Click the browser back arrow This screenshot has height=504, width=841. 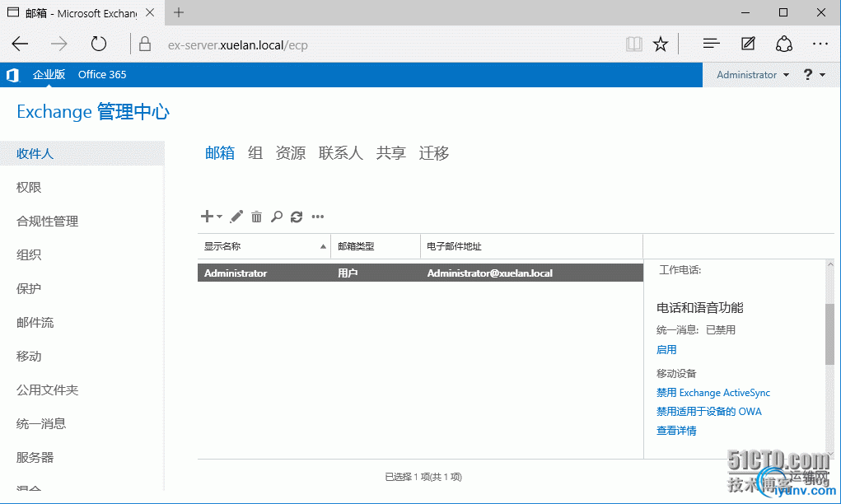(x=20, y=44)
